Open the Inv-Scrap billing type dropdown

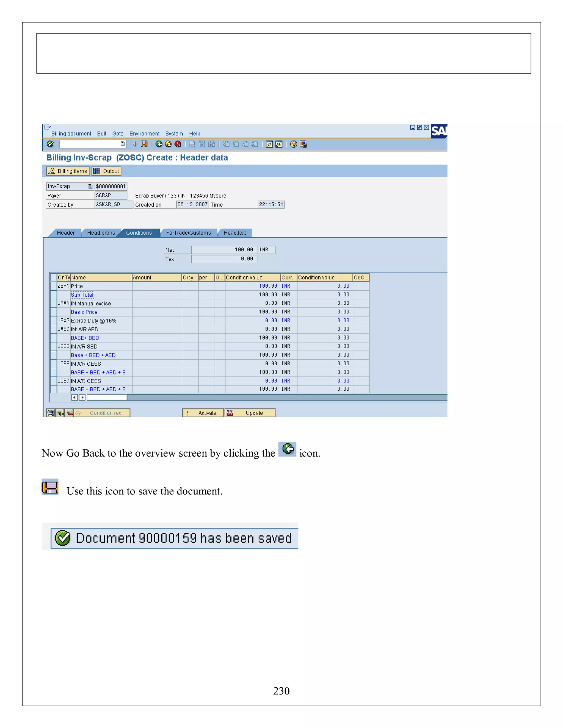[x=90, y=186]
